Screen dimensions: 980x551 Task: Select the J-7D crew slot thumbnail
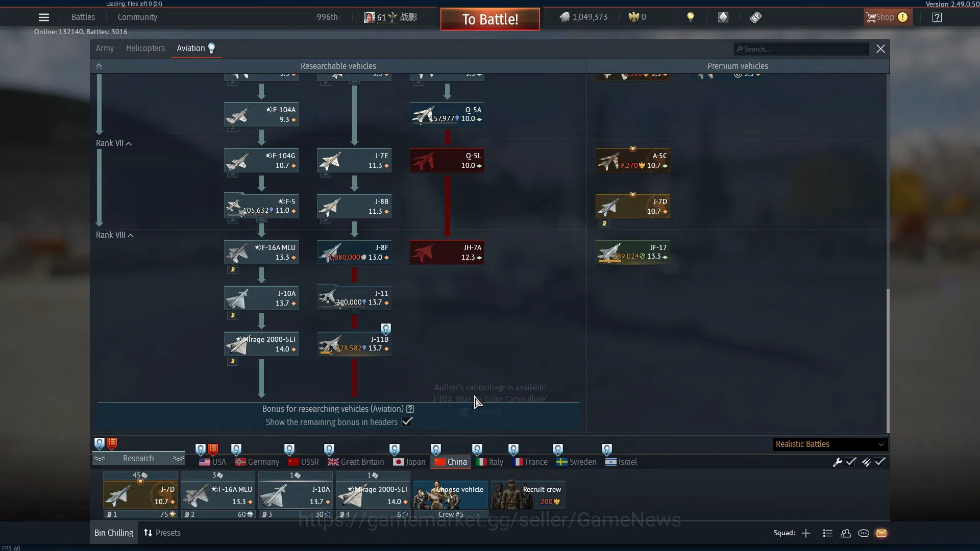click(x=140, y=495)
